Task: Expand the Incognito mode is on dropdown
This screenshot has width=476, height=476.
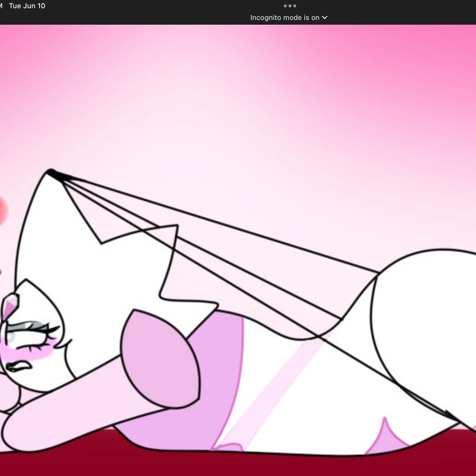Action: tap(289, 18)
